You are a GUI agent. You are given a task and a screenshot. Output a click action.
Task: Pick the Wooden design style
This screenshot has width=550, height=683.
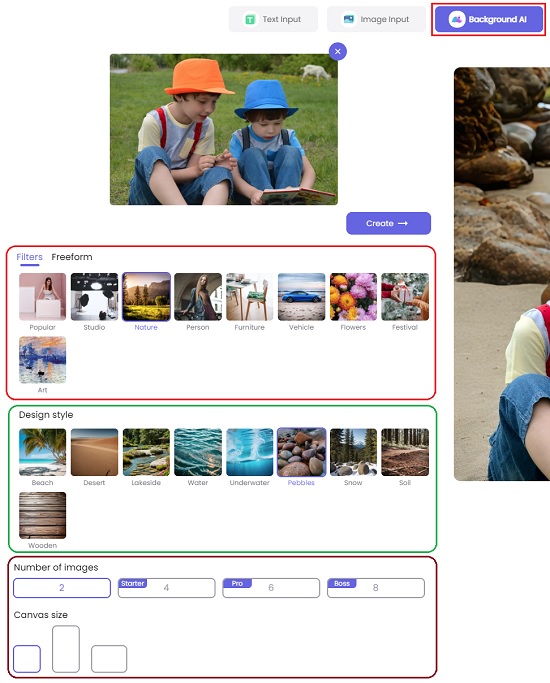coord(43,515)
